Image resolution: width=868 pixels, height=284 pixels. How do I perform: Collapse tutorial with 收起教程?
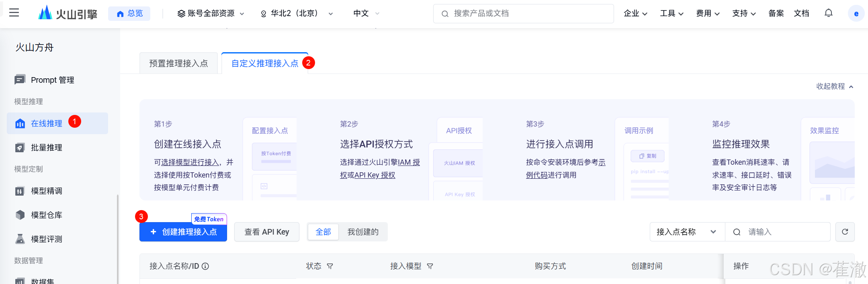pos(835,86)
